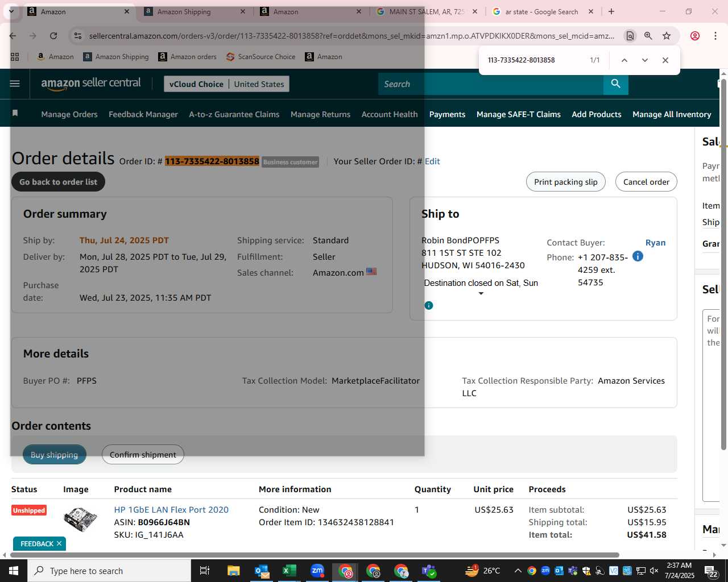728x582 pixels.
Task: Open HP 1GbE LAN Flex Port 2020 product link
Action: pyautogui.click(x=171, y=510)
